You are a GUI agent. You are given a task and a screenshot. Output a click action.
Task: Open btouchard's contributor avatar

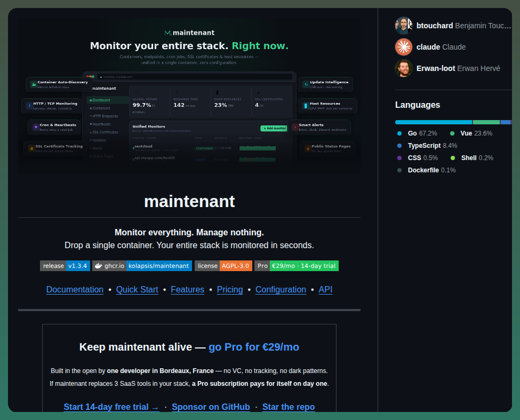pyautogui.click(x=404, y=26)
